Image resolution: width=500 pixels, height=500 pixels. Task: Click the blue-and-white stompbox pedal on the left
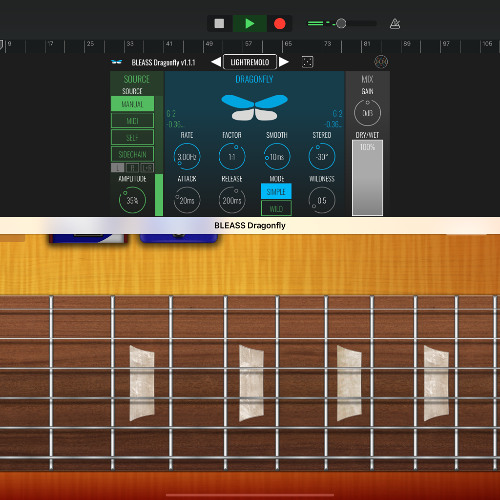(x=88, y=238)
